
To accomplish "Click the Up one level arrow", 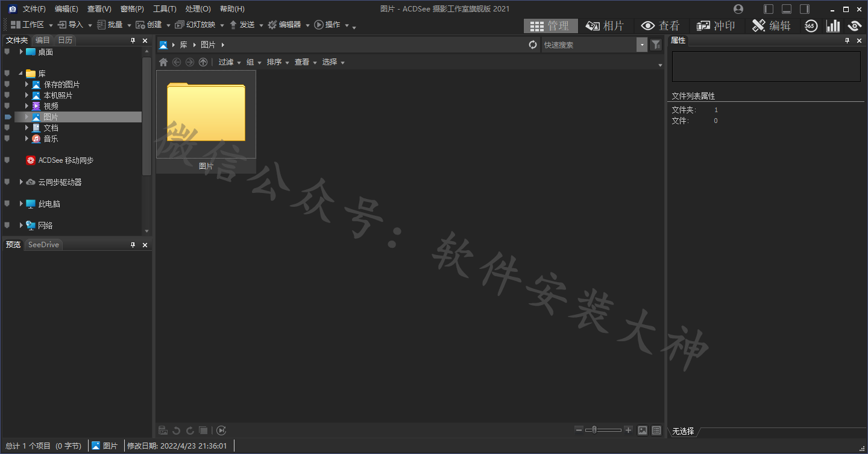I will click(x=203, y=62).
